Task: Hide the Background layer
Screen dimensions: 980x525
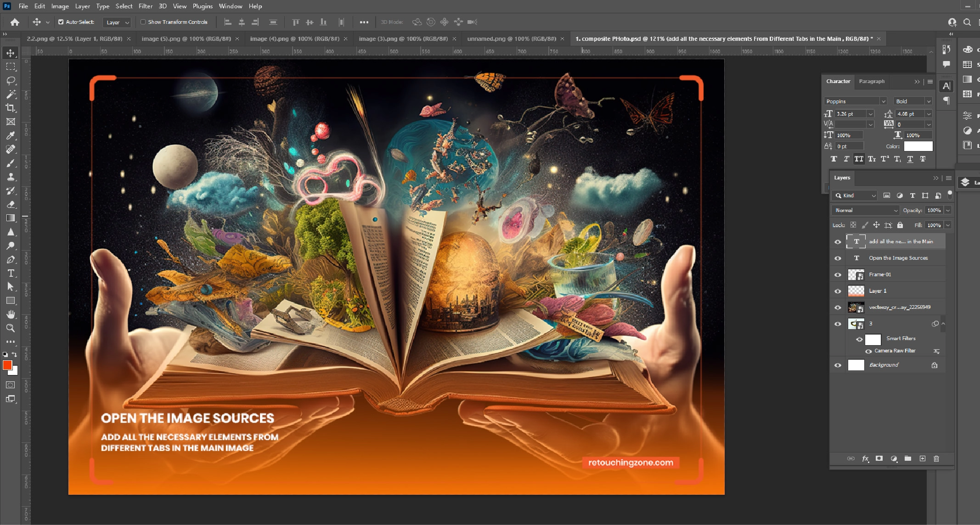Action: coord(838,365)
